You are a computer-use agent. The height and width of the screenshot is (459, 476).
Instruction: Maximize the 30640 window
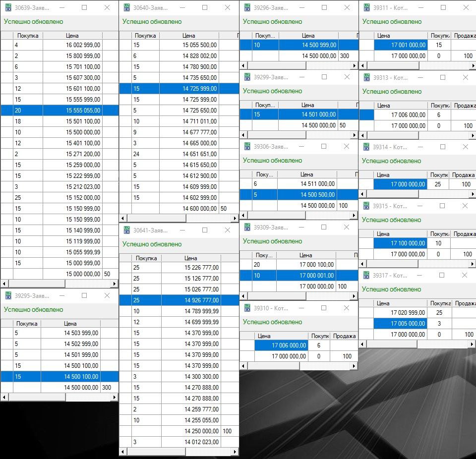(203, 7)
